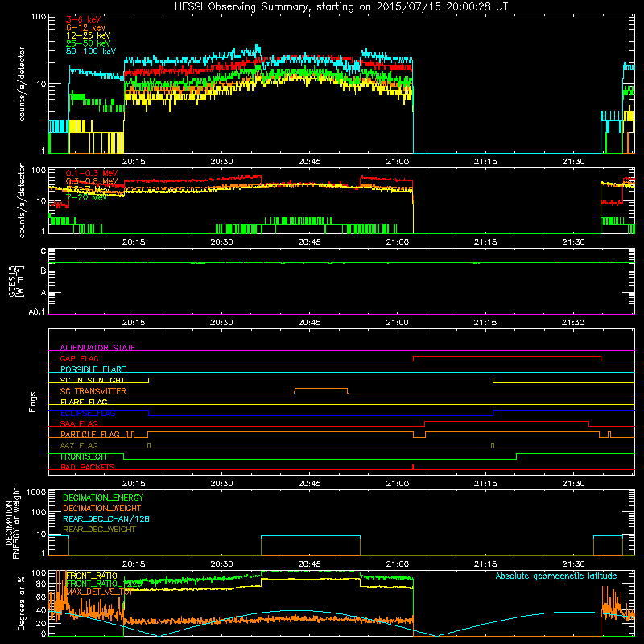Image resolution: width=644 pixels, height=644 pixels.
Task: Click the 21:30 tick under GOES panel
Action: [x=573, y=323]
